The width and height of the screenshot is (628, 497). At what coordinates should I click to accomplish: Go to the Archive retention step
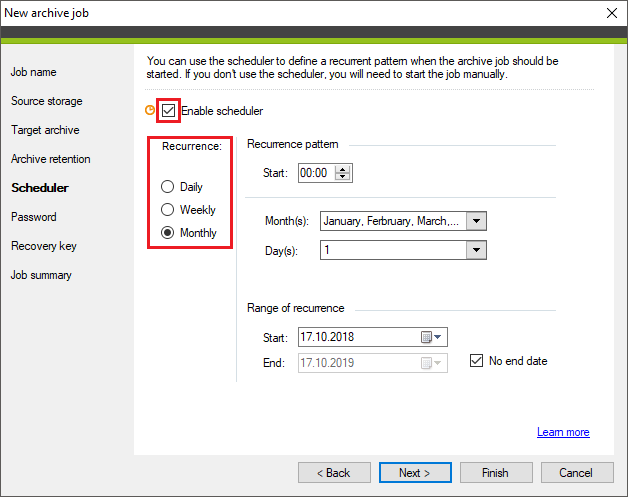point(51,159)
